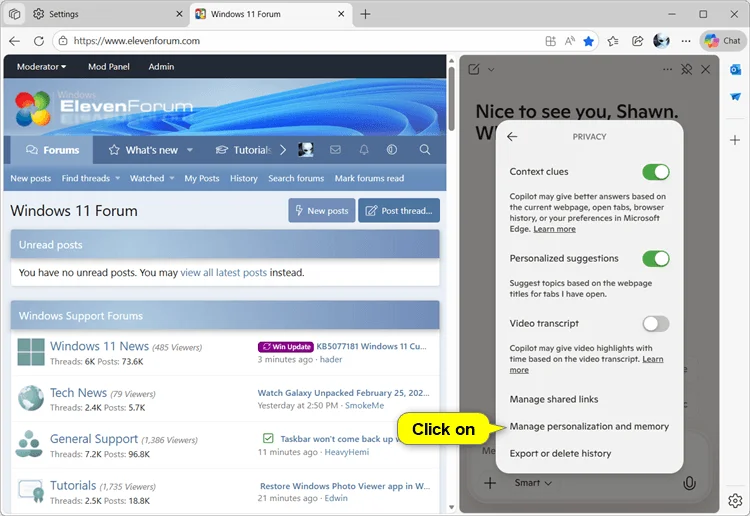Viewport: 750px width, 516px height.
Task: Select the Forums tab
Action: 52,150
